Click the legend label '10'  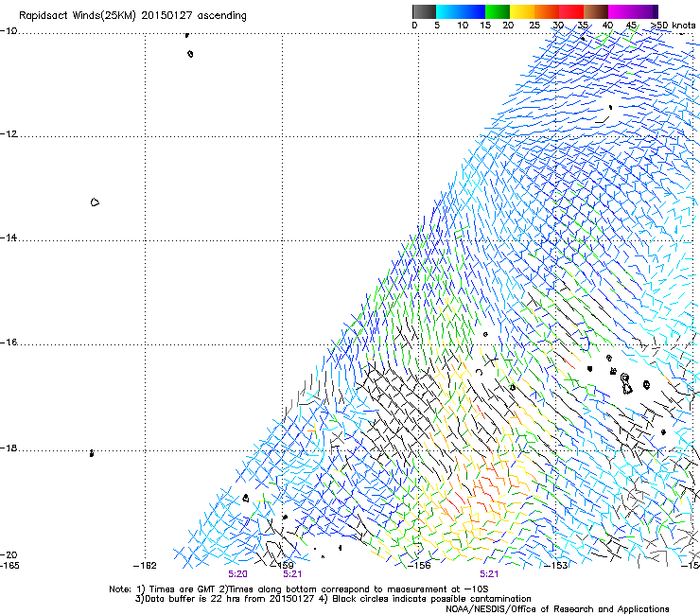point(463,26)
